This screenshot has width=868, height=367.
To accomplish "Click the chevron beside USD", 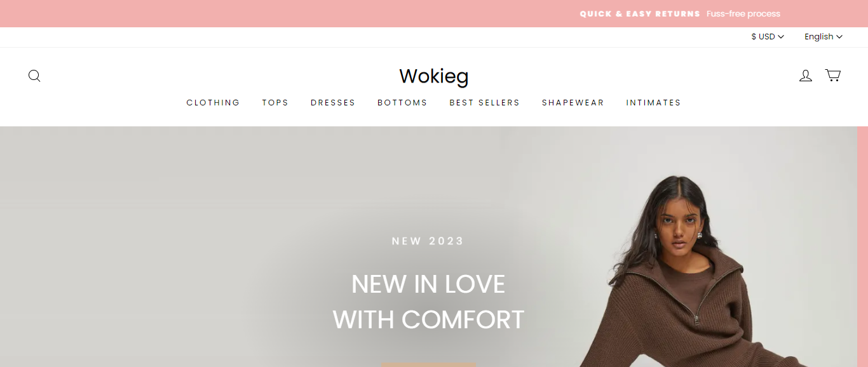I will [781, 37].
